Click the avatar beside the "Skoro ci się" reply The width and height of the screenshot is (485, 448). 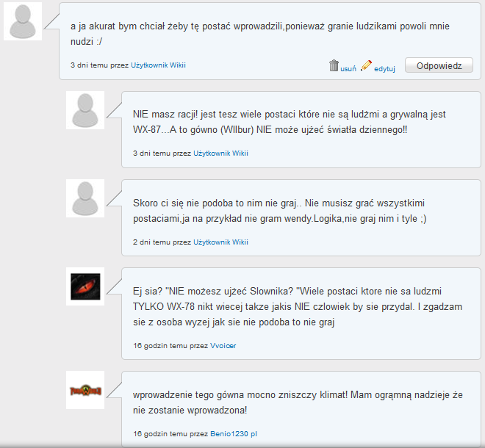point(85,199)
